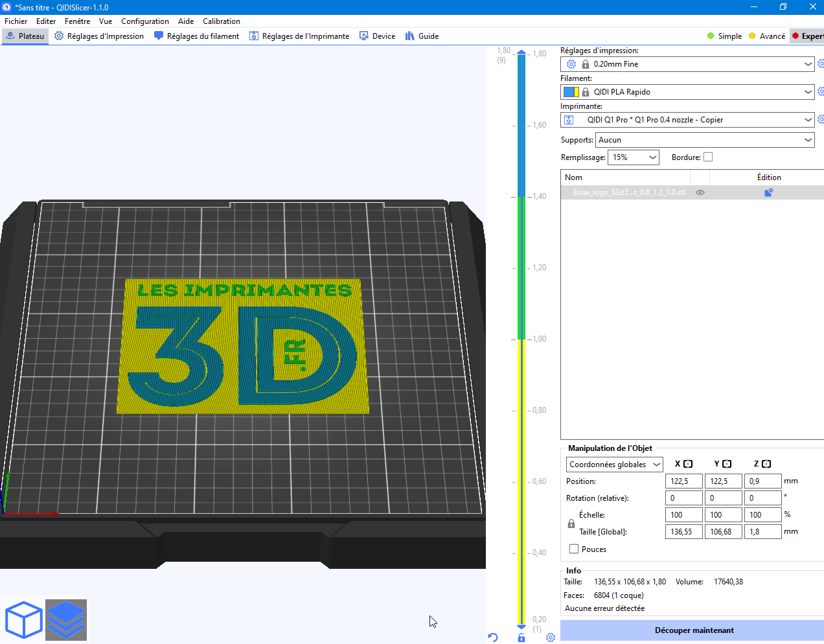Toggle the scale proportions lock icon
This screenshot has height=644, width=824.
point(571,523)
